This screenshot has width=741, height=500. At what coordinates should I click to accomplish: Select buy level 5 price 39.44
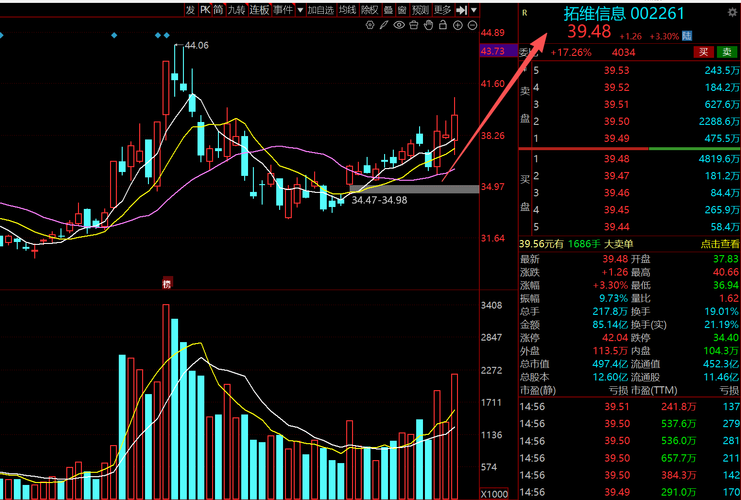[x=617, y=227]
